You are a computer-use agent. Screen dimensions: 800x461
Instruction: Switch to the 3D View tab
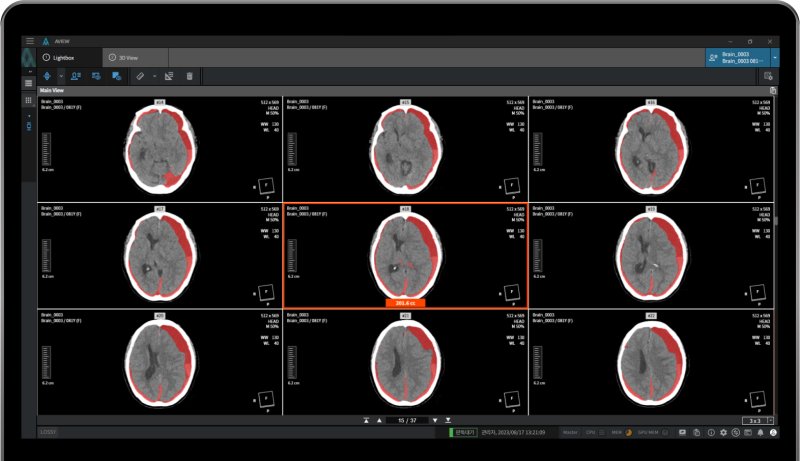tap(130, 58)
